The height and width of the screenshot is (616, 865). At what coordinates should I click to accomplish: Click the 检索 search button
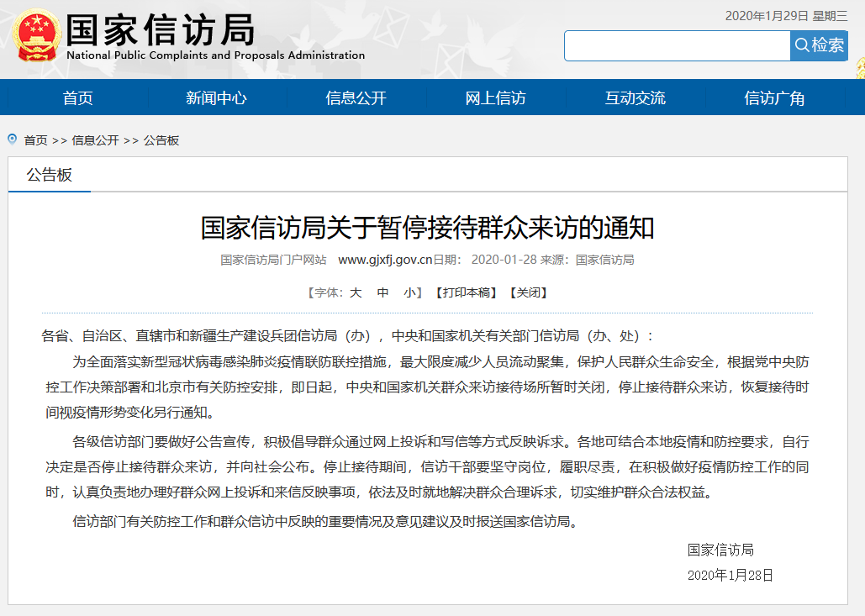tap(819, 45)
